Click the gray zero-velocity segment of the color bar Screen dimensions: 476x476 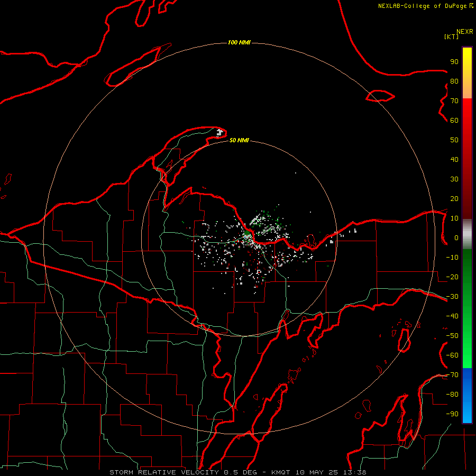click(467, 235)
